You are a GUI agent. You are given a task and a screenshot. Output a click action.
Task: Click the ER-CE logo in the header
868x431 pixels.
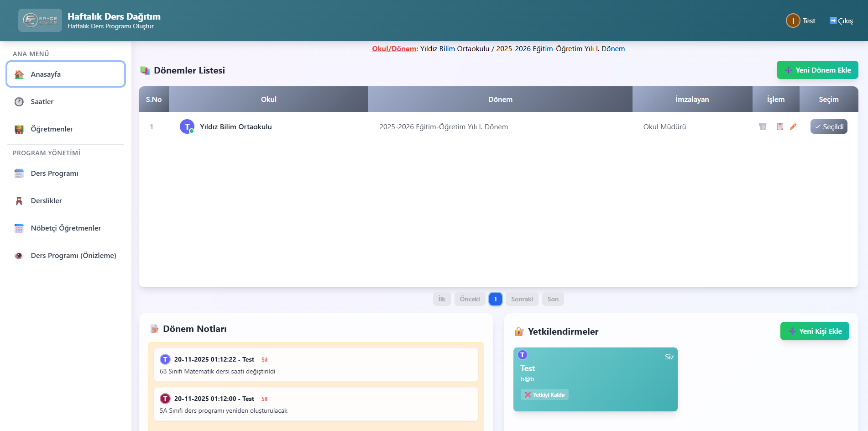click(40, 20)
